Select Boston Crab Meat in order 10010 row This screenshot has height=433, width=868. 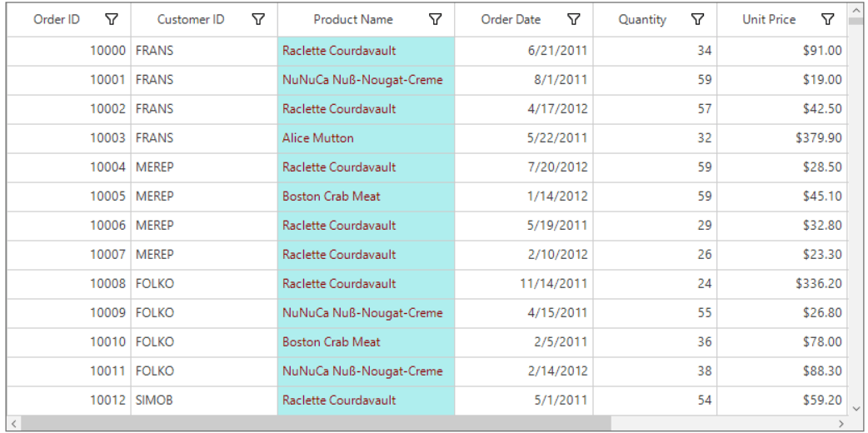click(366, 342)
